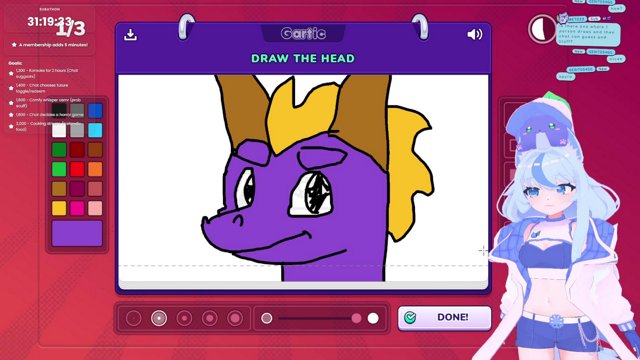This screenshot has width=640, height=360.
Task: Click the opacity slider's pink handle
Action: pos(356,318)
